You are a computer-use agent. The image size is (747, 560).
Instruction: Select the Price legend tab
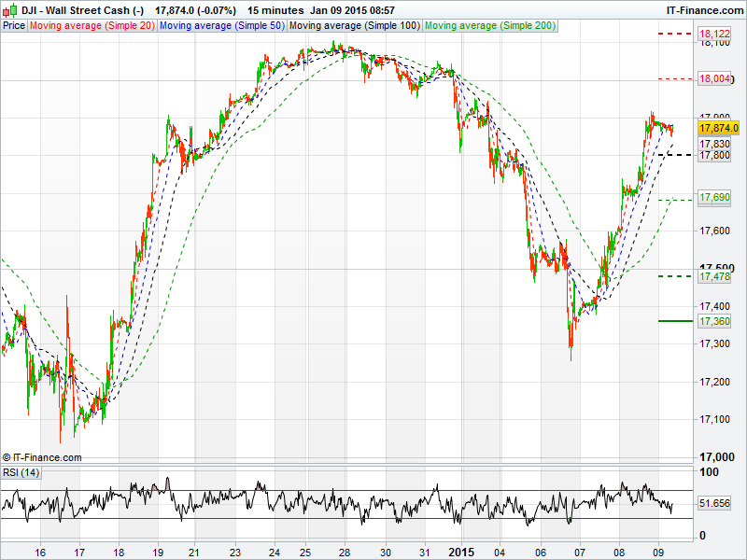click(x=14, y=25)
